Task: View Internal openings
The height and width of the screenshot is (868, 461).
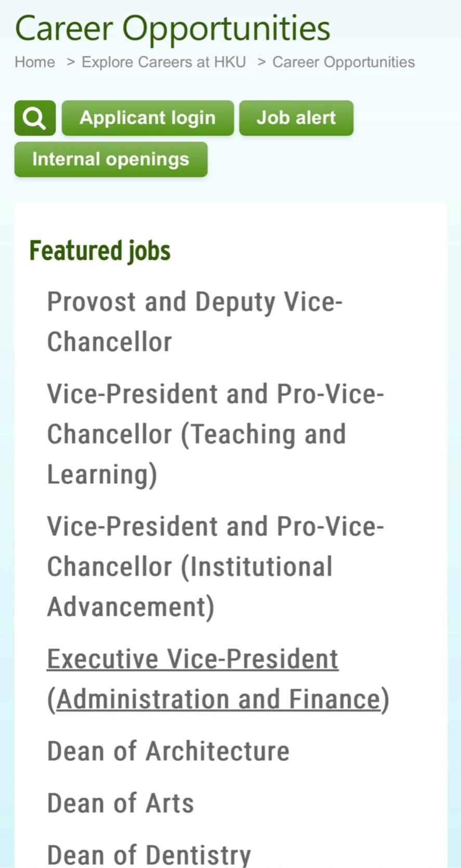Action: pos(111,160)
